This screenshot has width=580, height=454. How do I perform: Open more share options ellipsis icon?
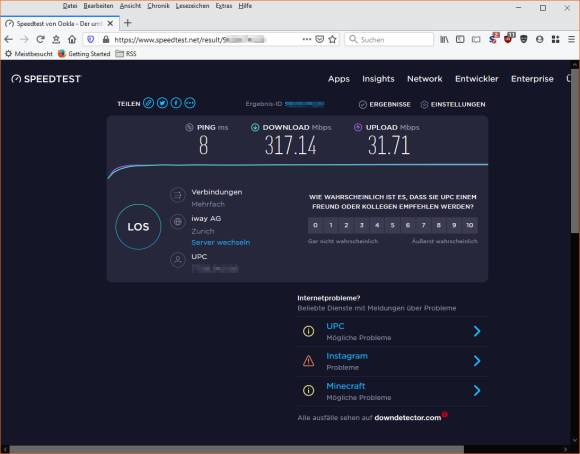click(x=190, y=103)
